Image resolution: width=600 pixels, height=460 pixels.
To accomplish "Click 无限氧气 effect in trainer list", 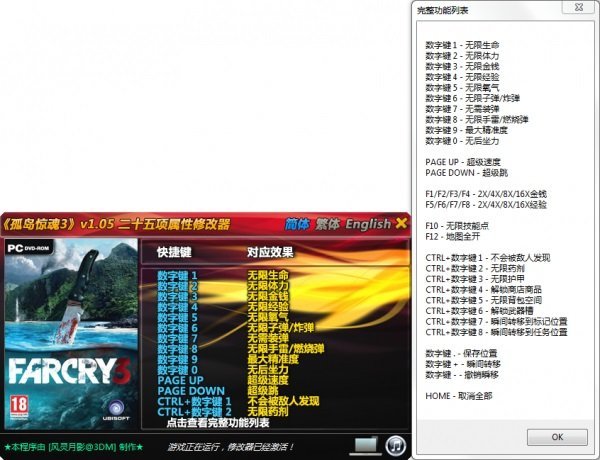I will (x=267, y=317).
